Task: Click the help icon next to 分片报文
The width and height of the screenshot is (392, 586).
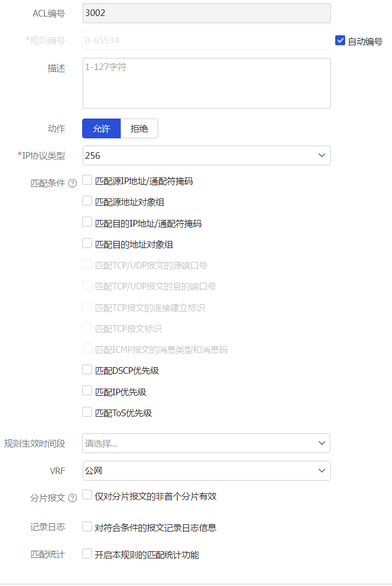Action: tap(72, 498)
